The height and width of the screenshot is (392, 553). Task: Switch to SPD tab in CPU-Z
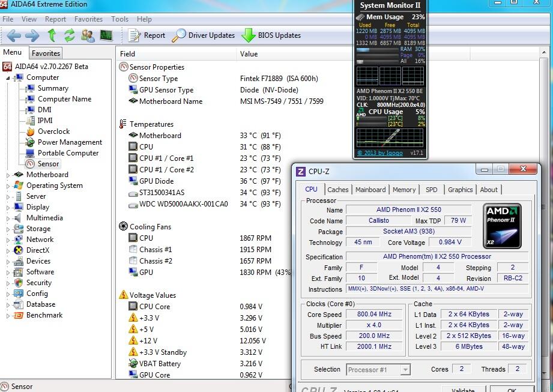[x=431, y=190]
